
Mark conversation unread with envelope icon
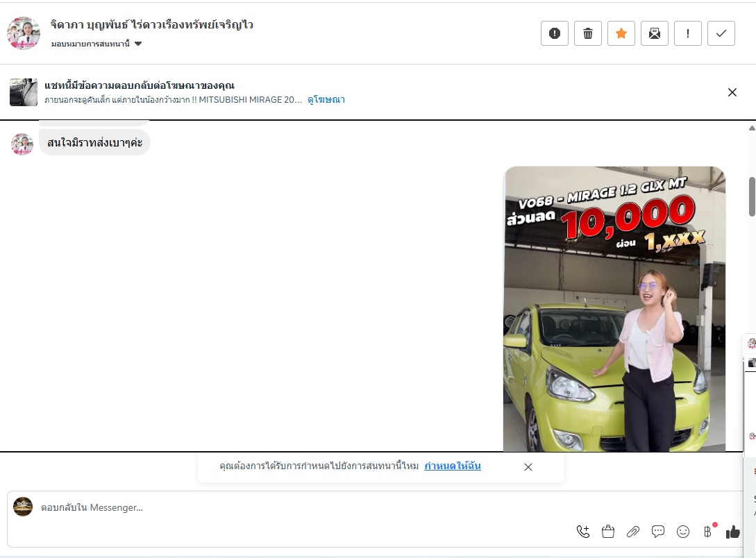[654, 33]
